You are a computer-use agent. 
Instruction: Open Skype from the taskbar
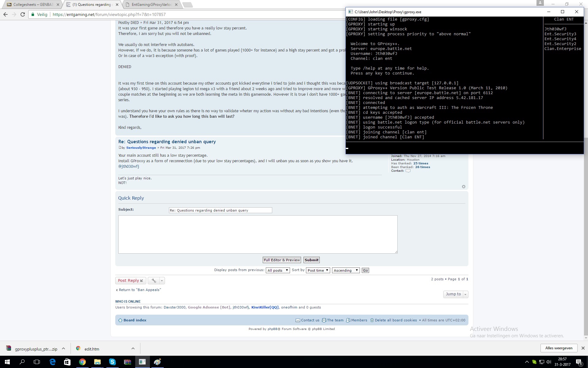(112, 362)
